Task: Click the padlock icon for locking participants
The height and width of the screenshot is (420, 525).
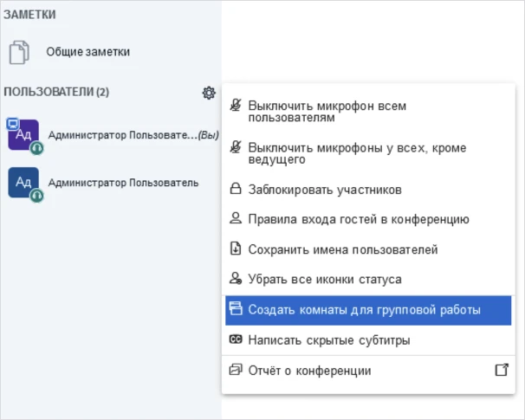Action: tap(236, 189)
